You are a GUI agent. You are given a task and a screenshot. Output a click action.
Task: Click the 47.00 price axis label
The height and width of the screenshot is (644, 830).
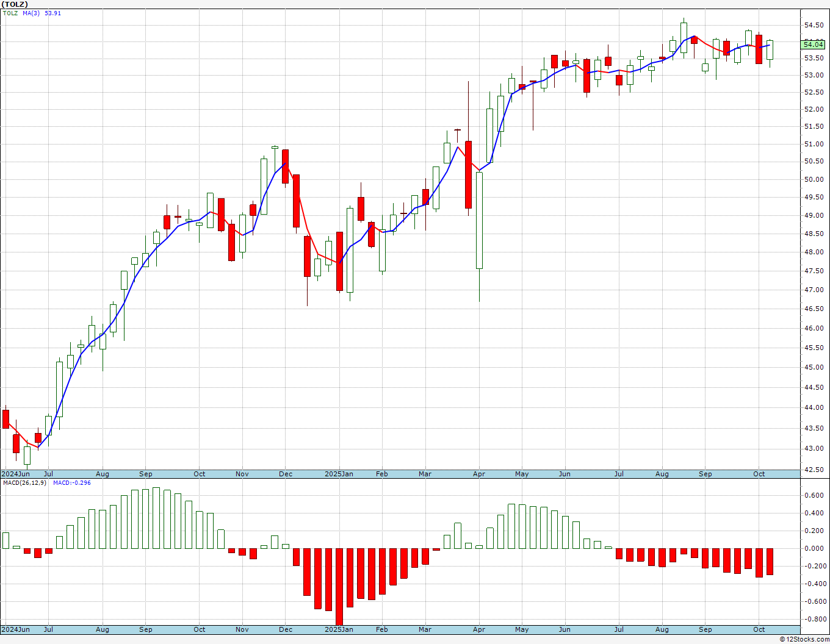coord(814,290)
